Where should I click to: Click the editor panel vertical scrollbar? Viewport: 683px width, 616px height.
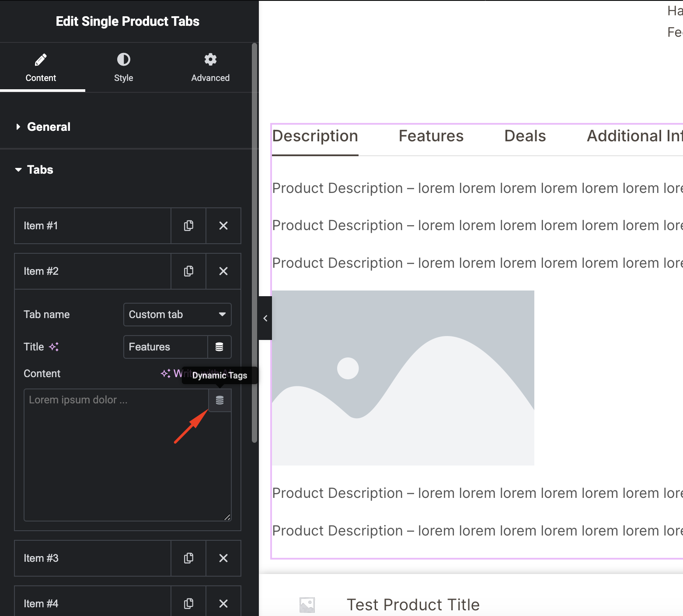tap(254, 243)
